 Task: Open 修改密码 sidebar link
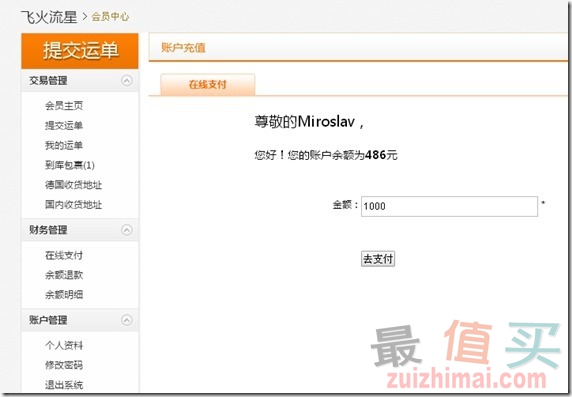click(64, 365)
